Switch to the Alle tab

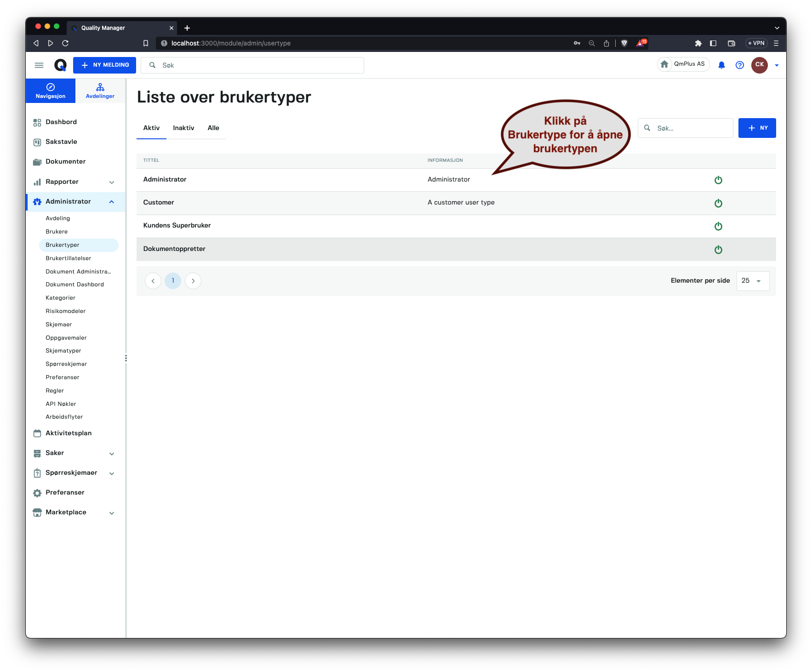coord(213,128)
